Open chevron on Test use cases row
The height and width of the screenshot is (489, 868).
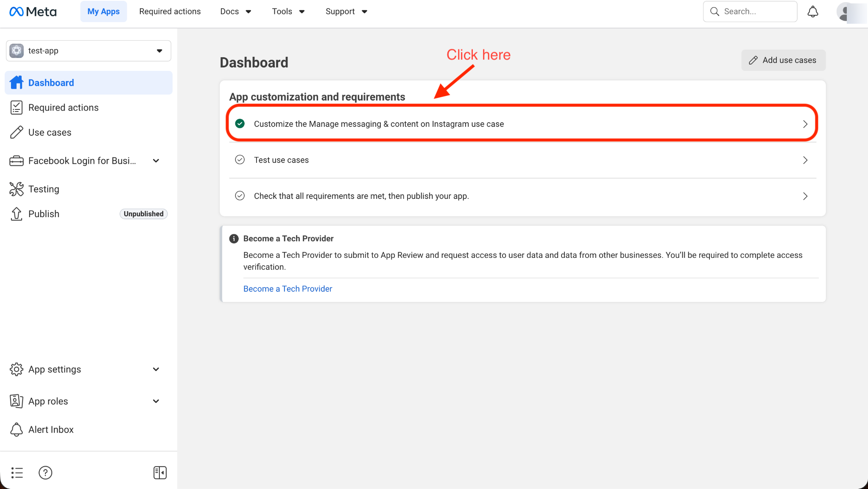[805, 160]
